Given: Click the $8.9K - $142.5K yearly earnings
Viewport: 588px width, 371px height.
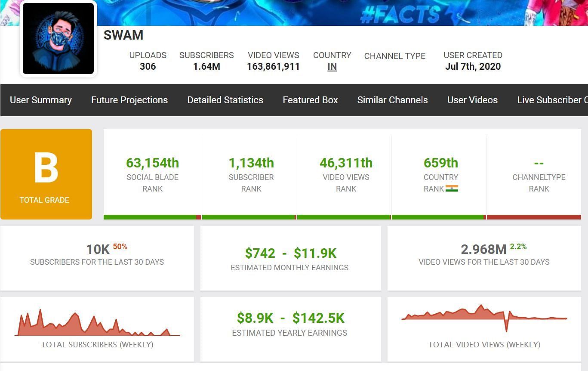Looking at the screenshot, I should 291,318.
